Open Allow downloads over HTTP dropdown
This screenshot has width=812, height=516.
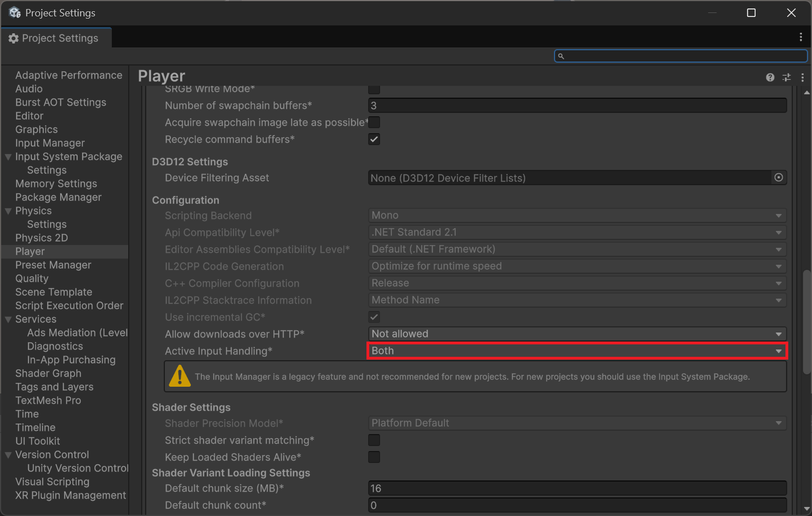click(x=577, y=334)
